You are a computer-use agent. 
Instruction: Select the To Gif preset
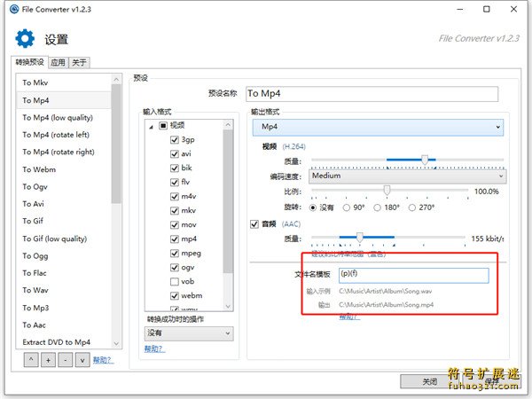point(64,221)
